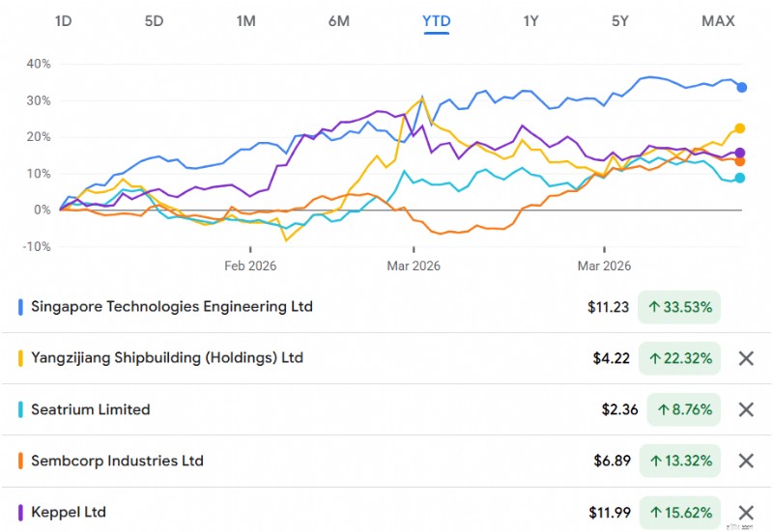Click the 13.32% gain badge

coord(680,461)
